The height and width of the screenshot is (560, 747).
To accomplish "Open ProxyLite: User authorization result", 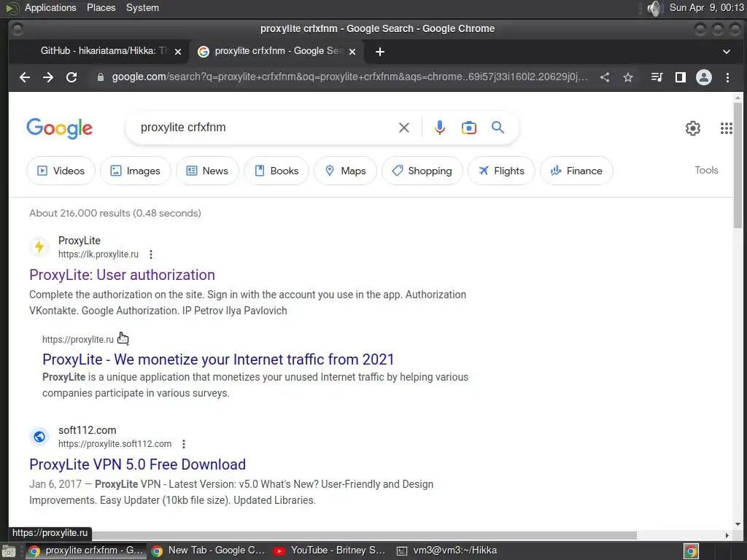I will point(122,275).
